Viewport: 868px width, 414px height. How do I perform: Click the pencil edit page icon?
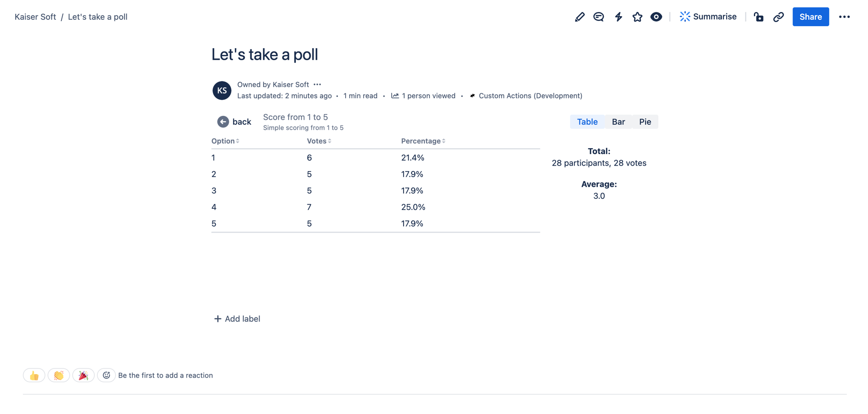pos(579,17)
